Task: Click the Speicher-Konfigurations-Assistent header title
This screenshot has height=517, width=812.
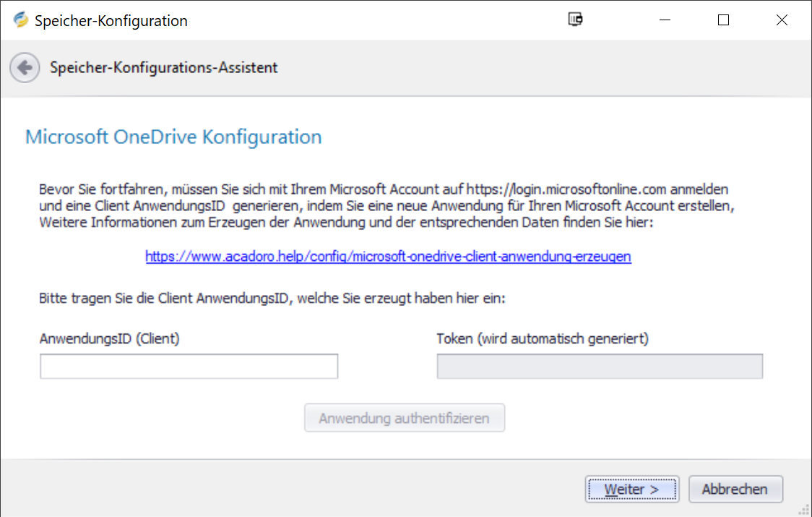Action: coord(163,68)
